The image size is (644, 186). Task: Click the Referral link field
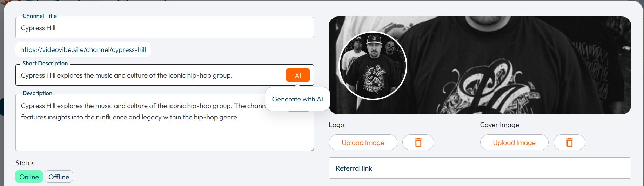(479, 168)
